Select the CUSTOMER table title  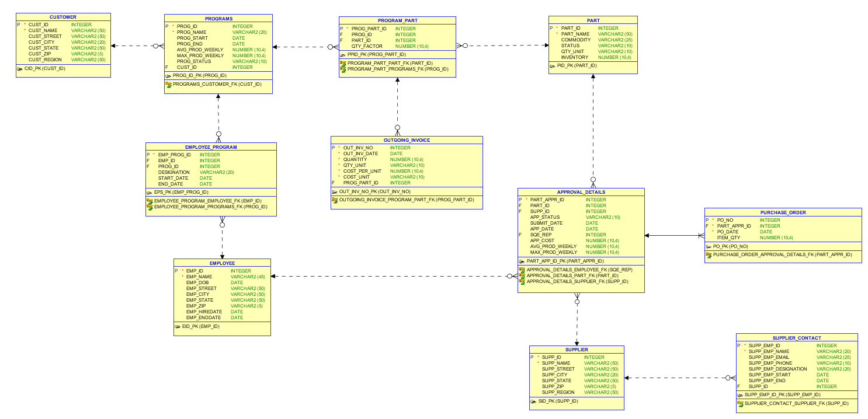point(63,18)
